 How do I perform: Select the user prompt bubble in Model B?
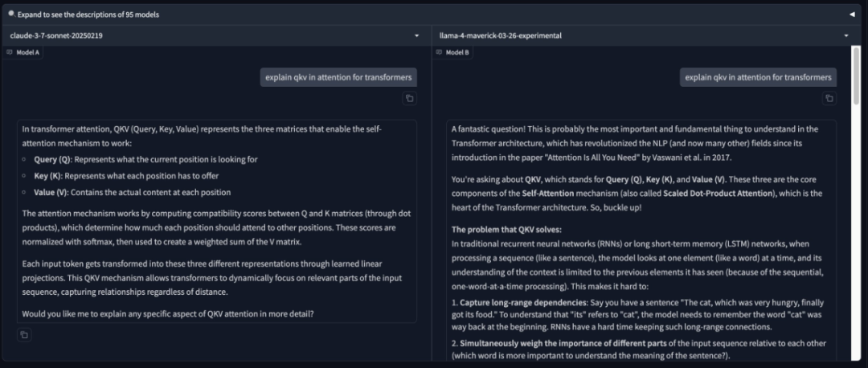click(758, 77)
